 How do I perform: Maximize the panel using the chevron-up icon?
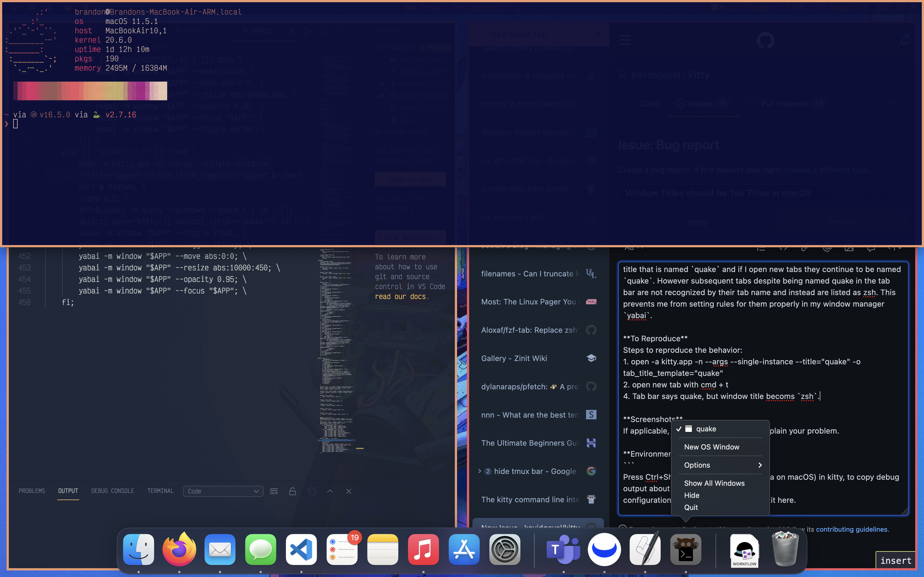pyautogui.click(x=330, y=491)
